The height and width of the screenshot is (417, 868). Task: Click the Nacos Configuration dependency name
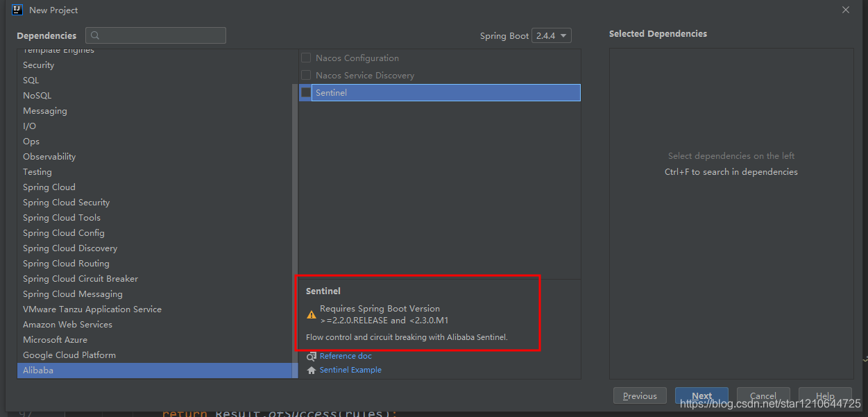[x=357, y=58]
